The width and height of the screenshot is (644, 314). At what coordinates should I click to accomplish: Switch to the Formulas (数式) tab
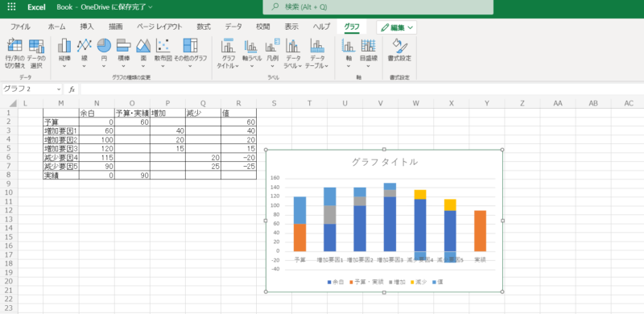pyautogui.click(x=204, y=27)
